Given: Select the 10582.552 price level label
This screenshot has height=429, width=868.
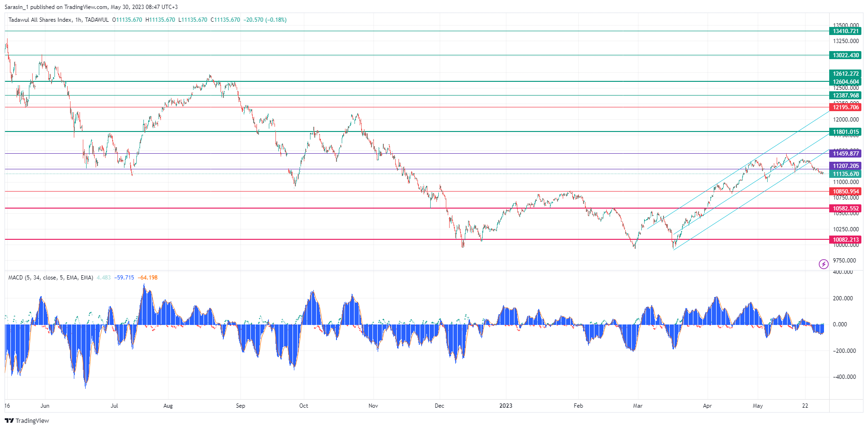Looking at the screenshot, I should pos(846,209).
